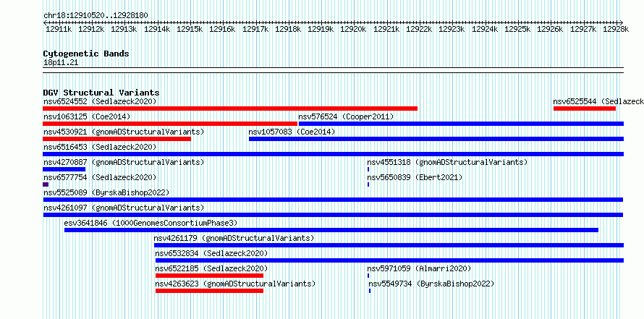Select the red nsv1063125 bar
This screenshot has height=319, width=644.
pos(170,124)
